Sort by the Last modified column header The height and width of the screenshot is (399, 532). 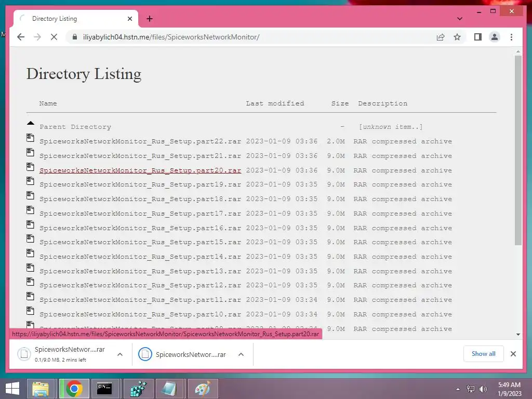tap(275, 103)
